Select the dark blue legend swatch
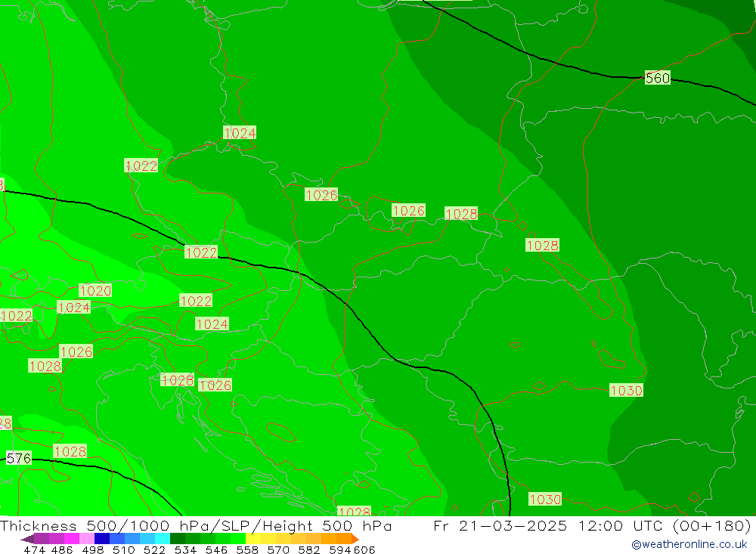This screenshot has width=756, height=554. pyautogui.click(x=102, y=539)
